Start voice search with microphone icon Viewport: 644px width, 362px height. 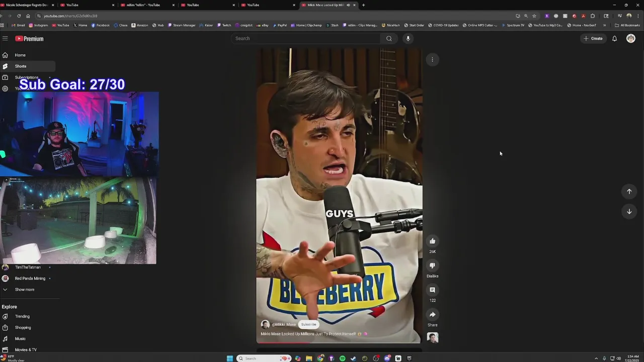click(408, 38)
